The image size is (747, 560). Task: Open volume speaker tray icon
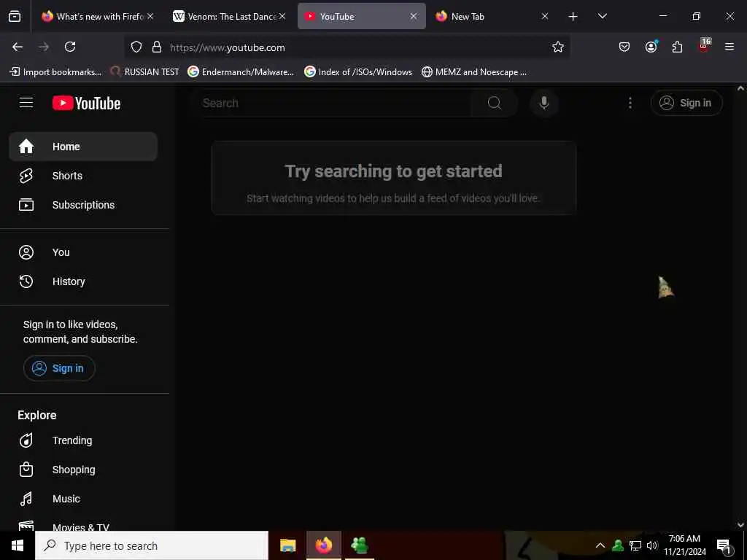pos(651,545)
